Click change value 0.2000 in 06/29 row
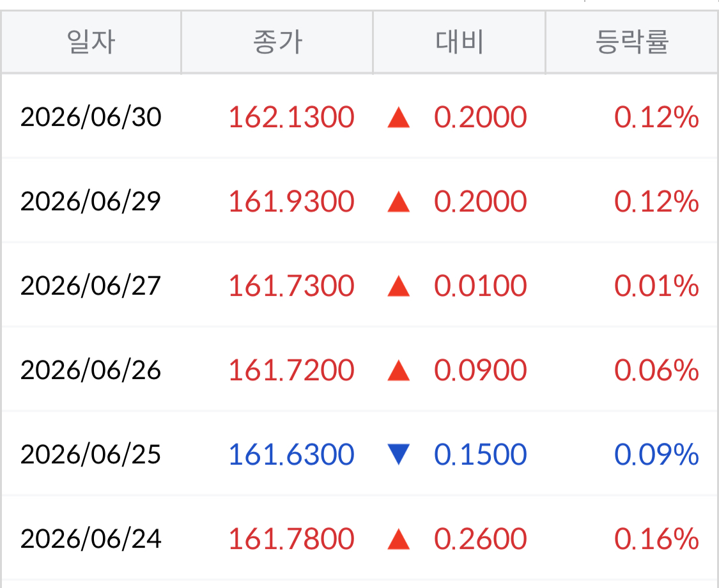The width and height of the screenshot is (719, 588). [x=481, y=201]
